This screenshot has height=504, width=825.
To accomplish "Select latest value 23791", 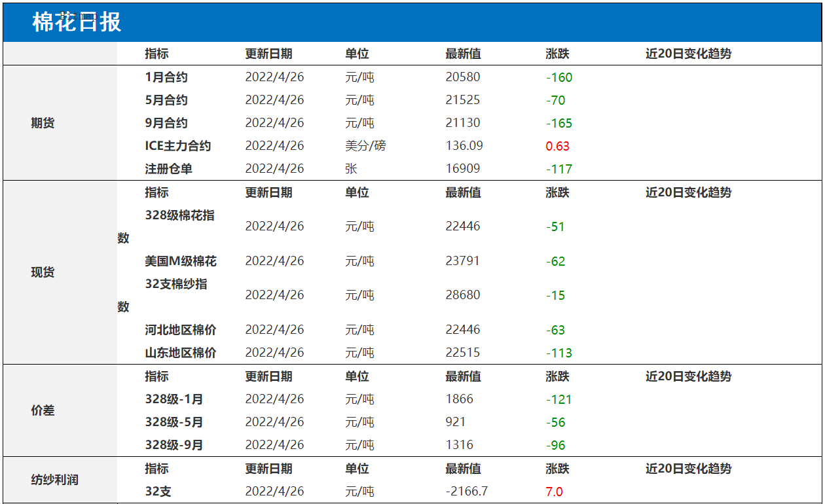I will [463, 261].
